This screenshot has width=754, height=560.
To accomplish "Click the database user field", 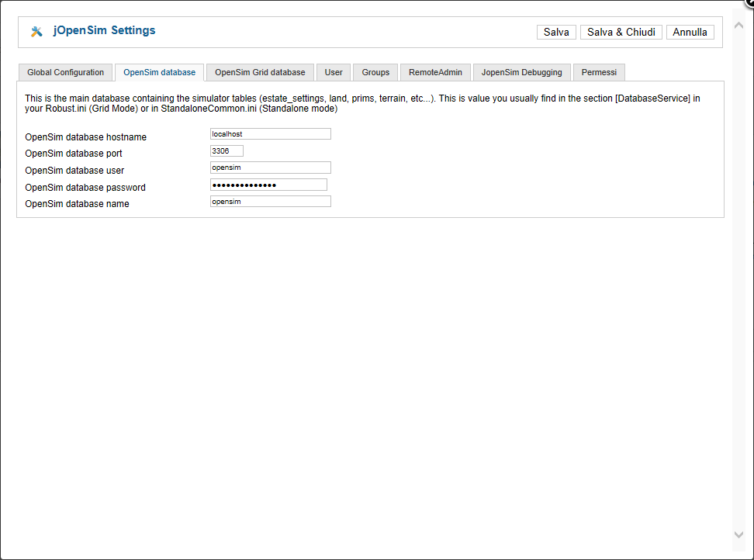I will (270, 168).
